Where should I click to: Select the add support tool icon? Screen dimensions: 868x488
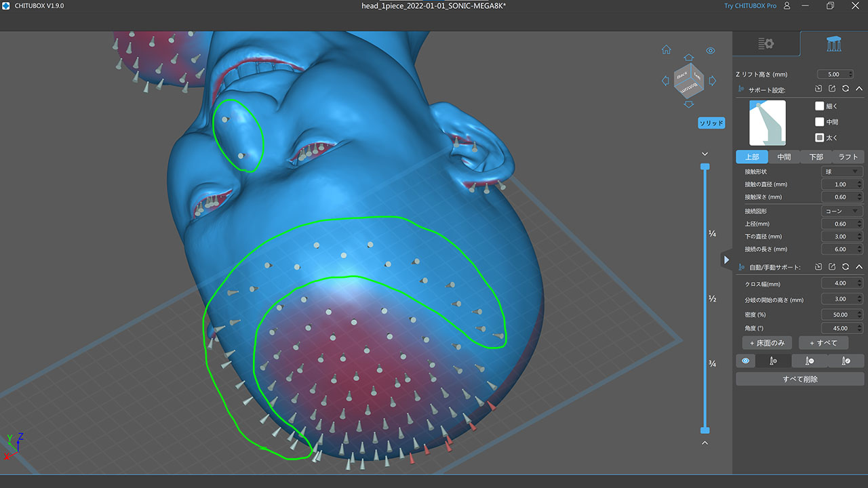(x=773, y=361)
